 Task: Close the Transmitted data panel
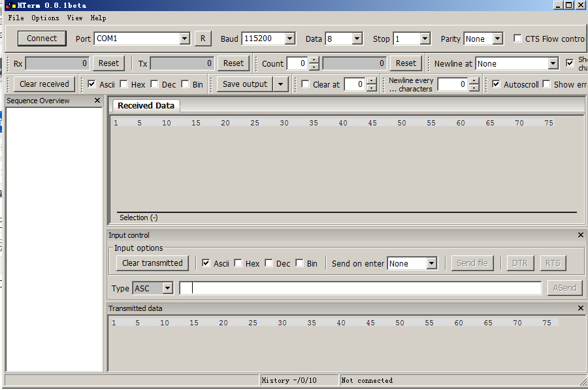pos(581,308)
